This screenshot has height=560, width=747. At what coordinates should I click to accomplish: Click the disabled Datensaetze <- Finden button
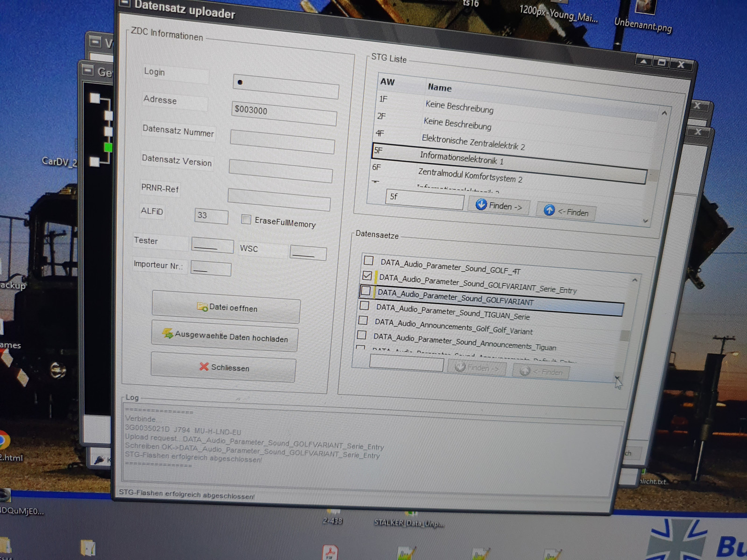pos(541,371)
